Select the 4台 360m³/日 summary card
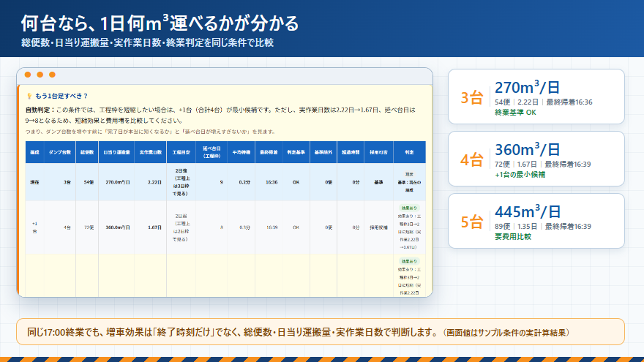 (x=536, y=159)
